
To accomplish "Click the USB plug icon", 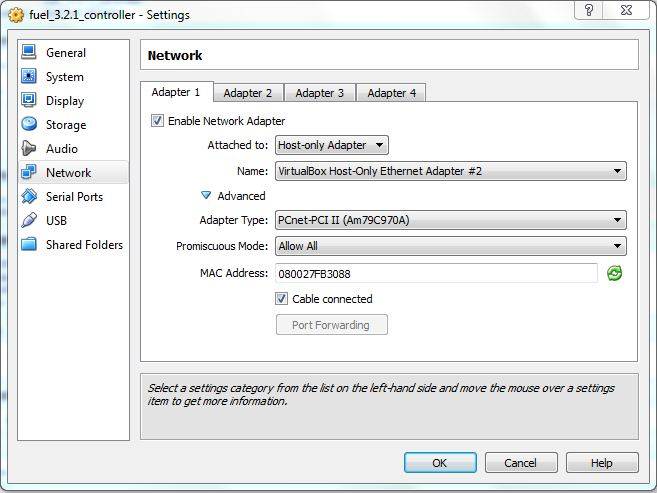I will click(x=29, y=220).
